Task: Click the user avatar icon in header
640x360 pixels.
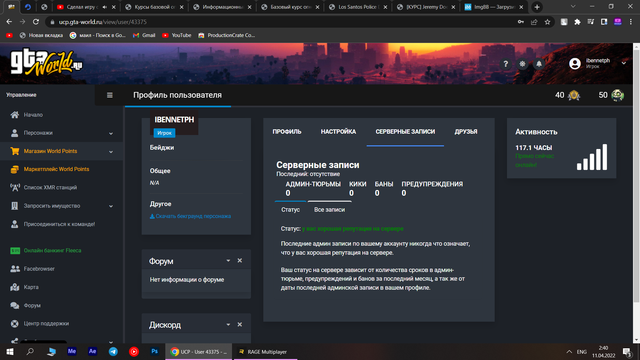Action: (x=575, y=63)
